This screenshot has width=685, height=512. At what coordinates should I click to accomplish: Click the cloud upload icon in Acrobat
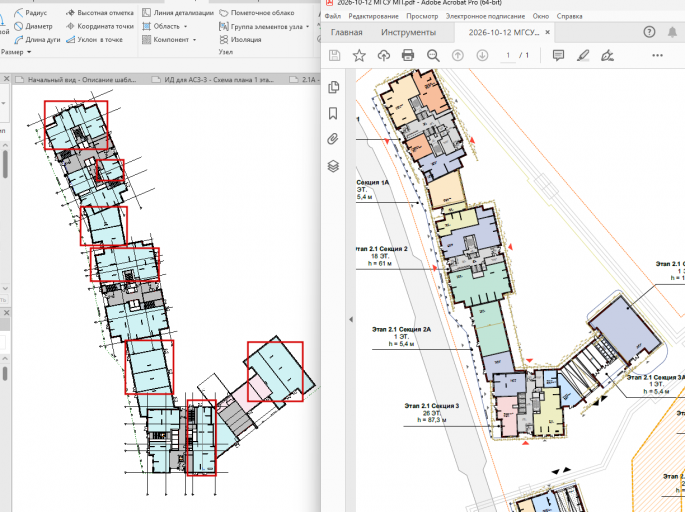coord(384,55)
